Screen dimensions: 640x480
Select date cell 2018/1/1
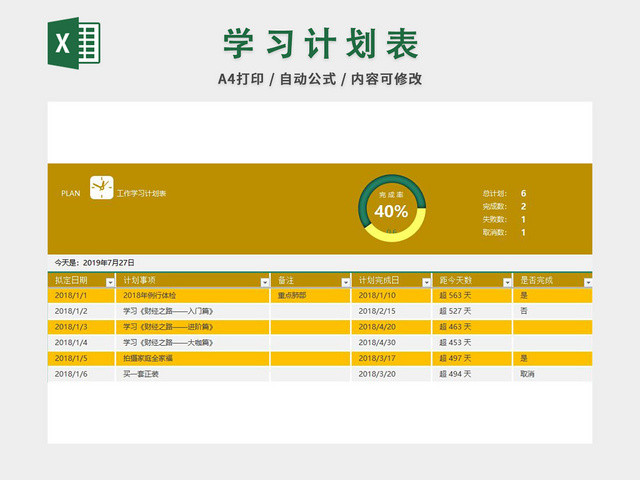coord(81,296)
